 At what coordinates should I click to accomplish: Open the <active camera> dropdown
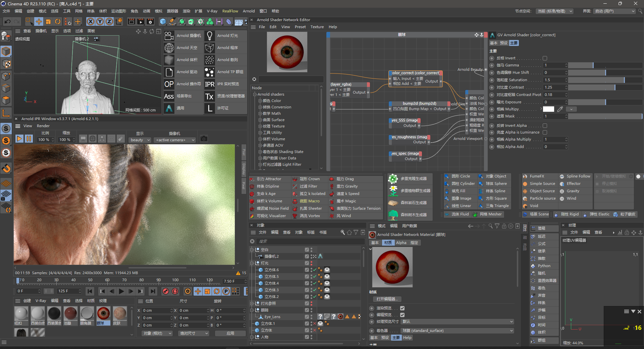click(x=174, y=140)
